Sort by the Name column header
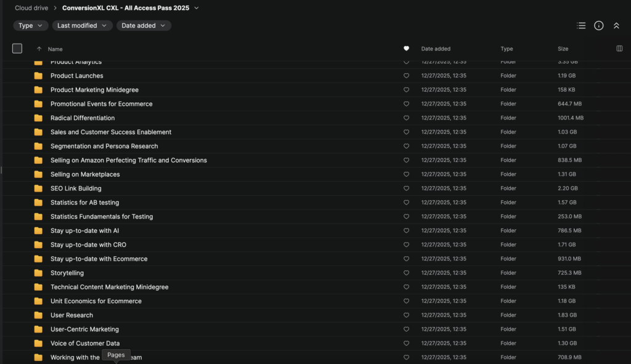This screenshot has width=631, height=364. 55,49
